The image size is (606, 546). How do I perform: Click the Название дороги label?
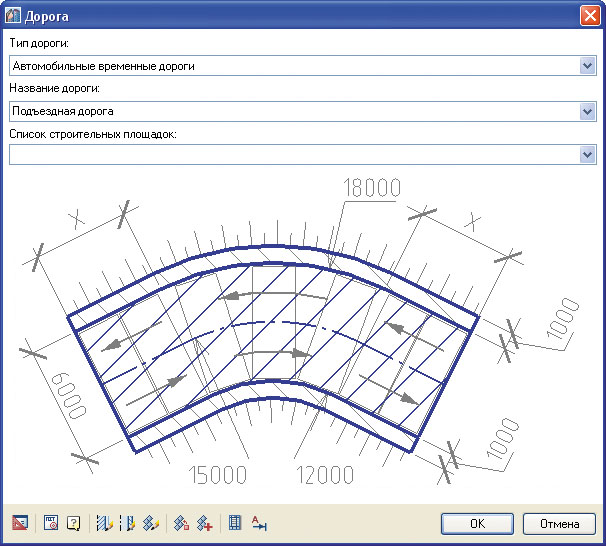pos(54,88)
